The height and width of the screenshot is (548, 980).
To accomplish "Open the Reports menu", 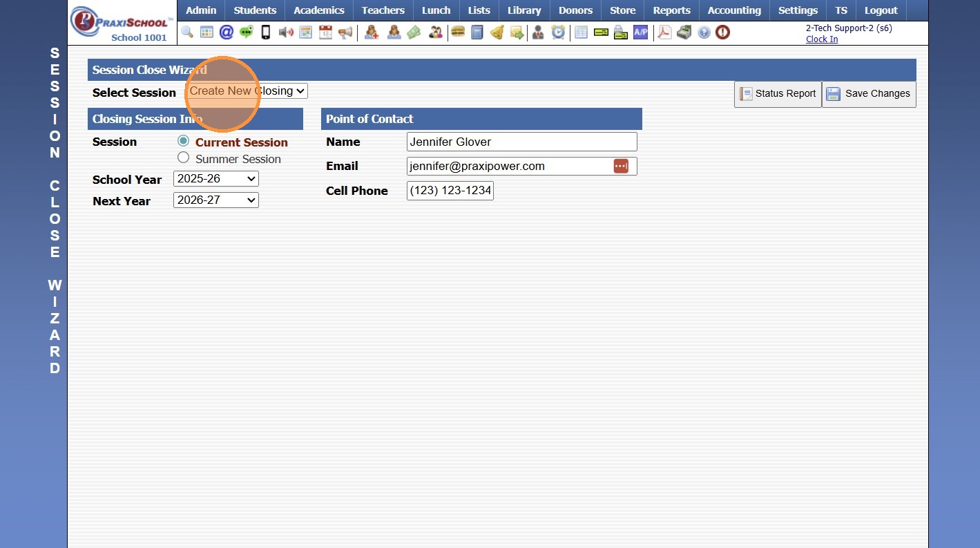I will click(672, 10).
